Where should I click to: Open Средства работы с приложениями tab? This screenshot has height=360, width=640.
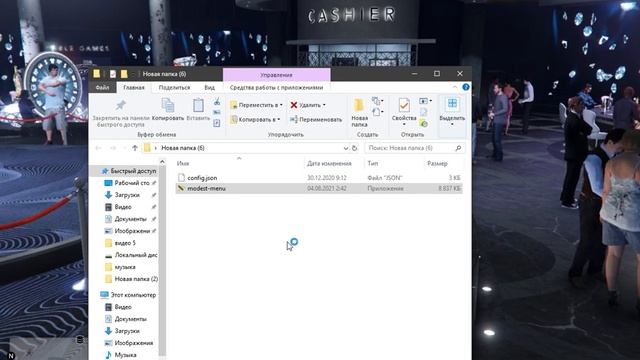tap(276, 87)
